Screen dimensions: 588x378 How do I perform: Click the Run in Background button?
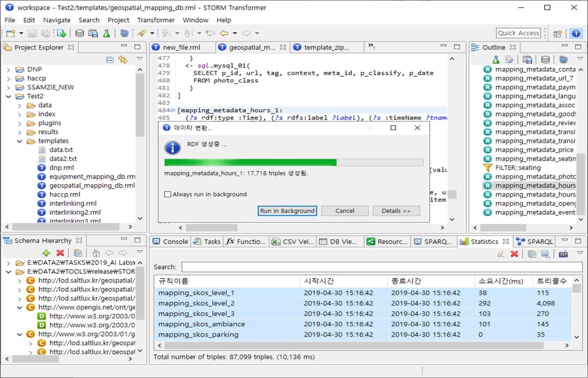(287, 210)
